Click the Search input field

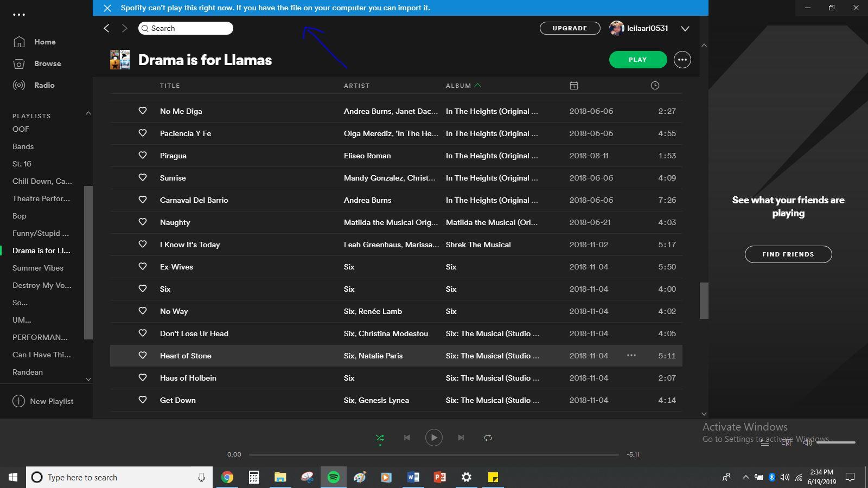tap(186, 28)
